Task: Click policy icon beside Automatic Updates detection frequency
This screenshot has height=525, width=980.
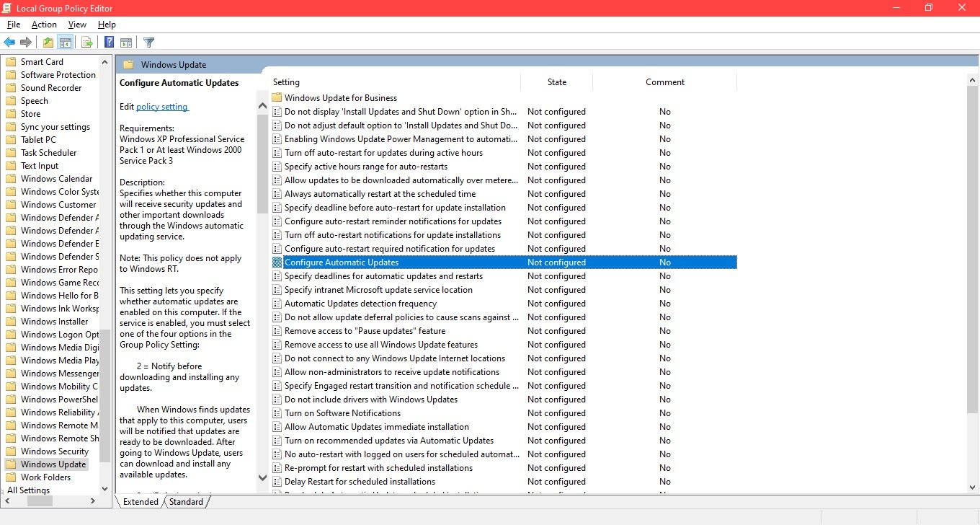Action: pyautogui.click(x=277, y=304)
